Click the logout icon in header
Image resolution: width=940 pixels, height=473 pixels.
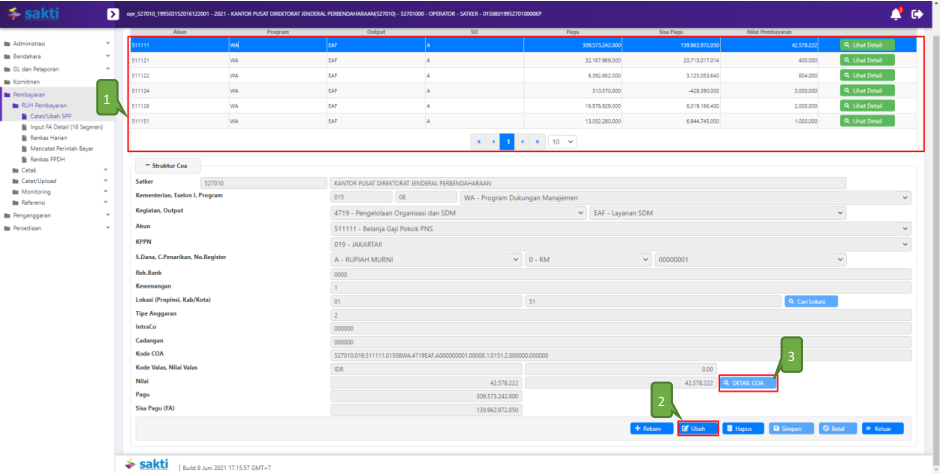coord(918,15)
